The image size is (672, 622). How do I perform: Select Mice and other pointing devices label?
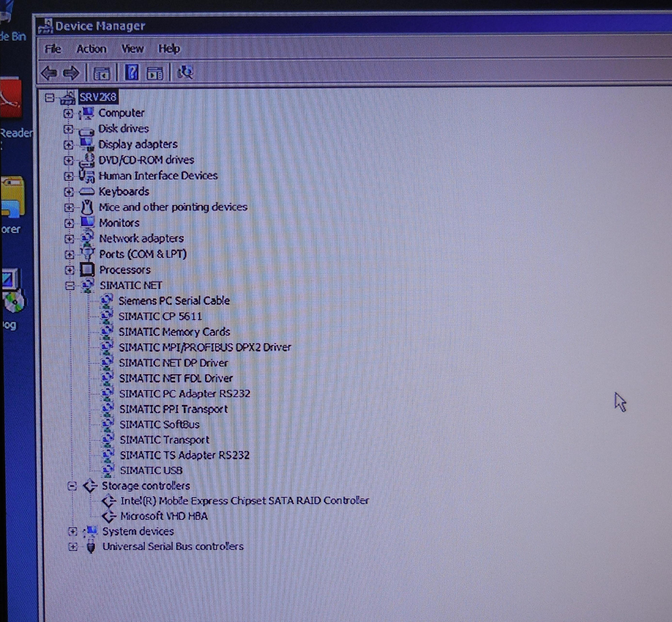tap(173, 207)
